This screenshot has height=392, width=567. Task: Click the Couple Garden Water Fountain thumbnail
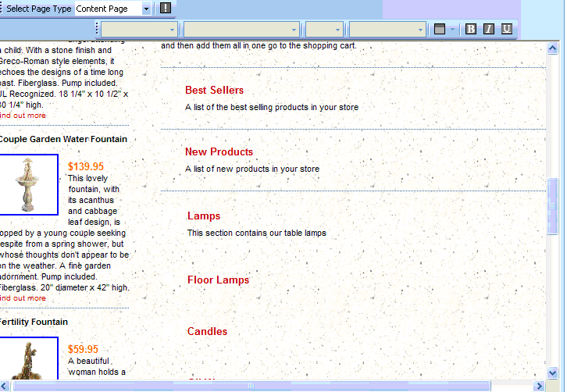(28, 184)
